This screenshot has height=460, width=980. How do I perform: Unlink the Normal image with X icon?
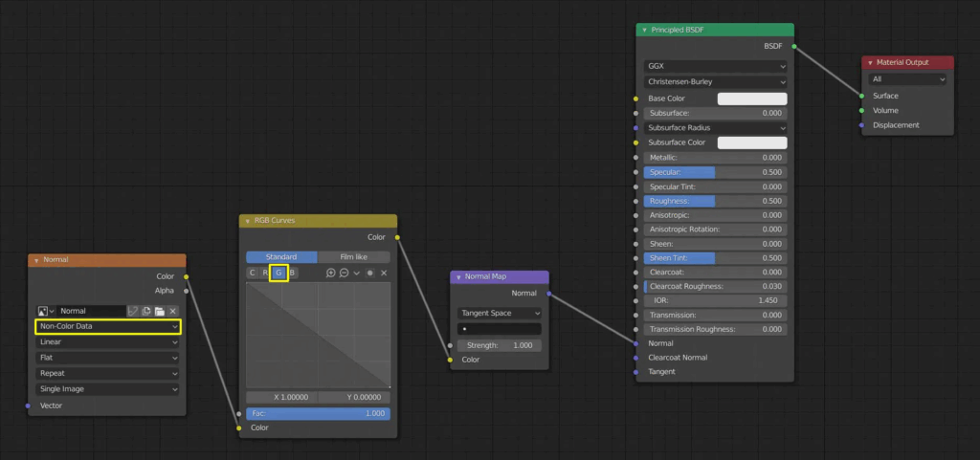173,311
